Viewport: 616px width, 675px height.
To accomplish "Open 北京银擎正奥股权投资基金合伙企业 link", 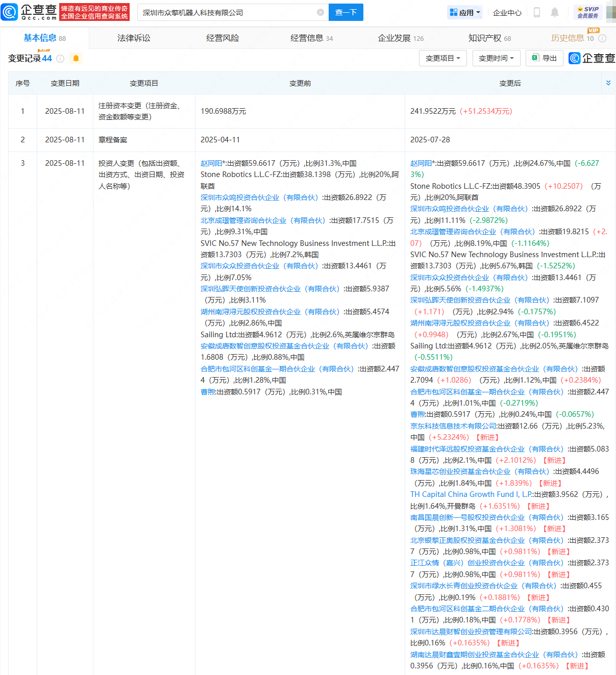I will (488, 540).
